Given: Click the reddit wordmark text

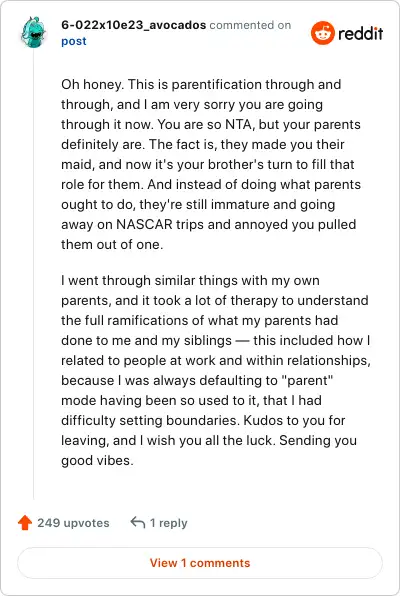Looking at the screenshot, I should [360, 33].
